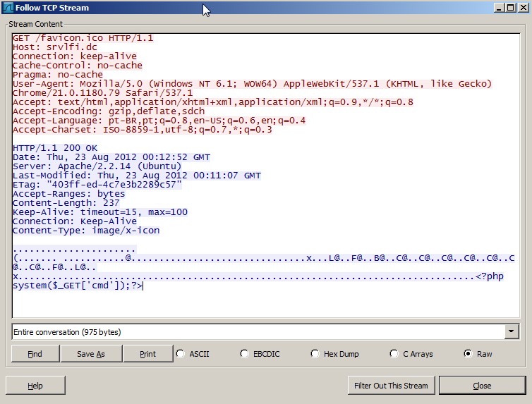Maximize the Follow TCP Stream window
This screenshot has width=532, height=404.
point(511,8)
